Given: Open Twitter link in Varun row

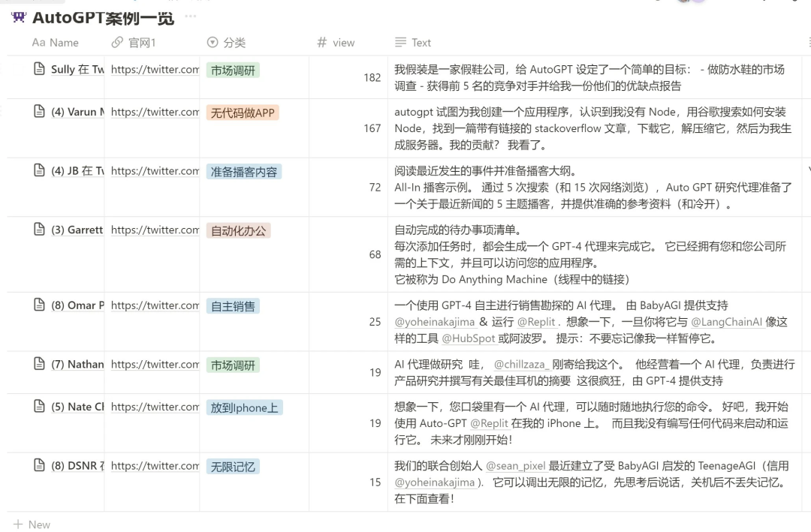Looking at the screenshot, I should pos(155,112).
